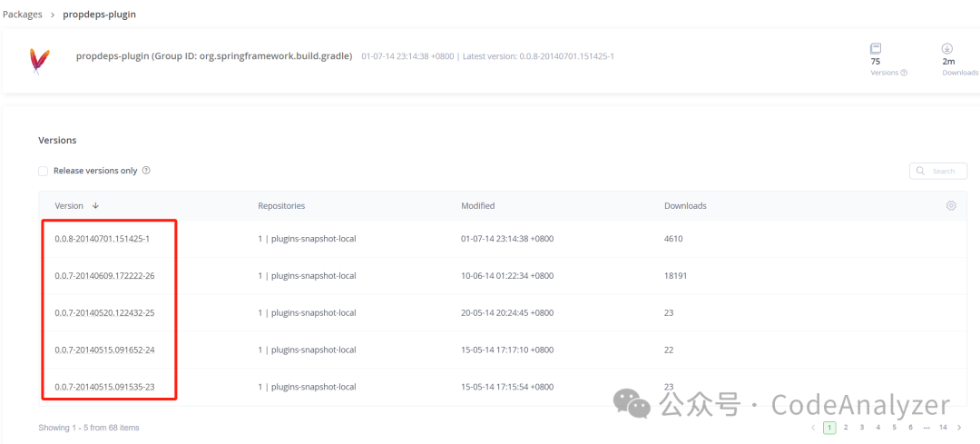Expand pagination ellipsis for more pages
Viewport: 980px width, 444px height.
click(926, 428)
